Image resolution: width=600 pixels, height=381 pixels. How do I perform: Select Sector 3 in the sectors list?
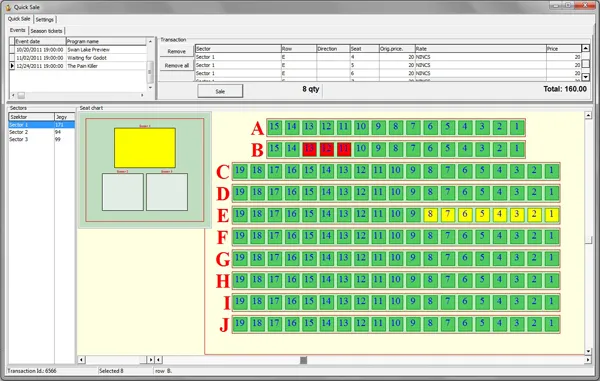point(42,139)
